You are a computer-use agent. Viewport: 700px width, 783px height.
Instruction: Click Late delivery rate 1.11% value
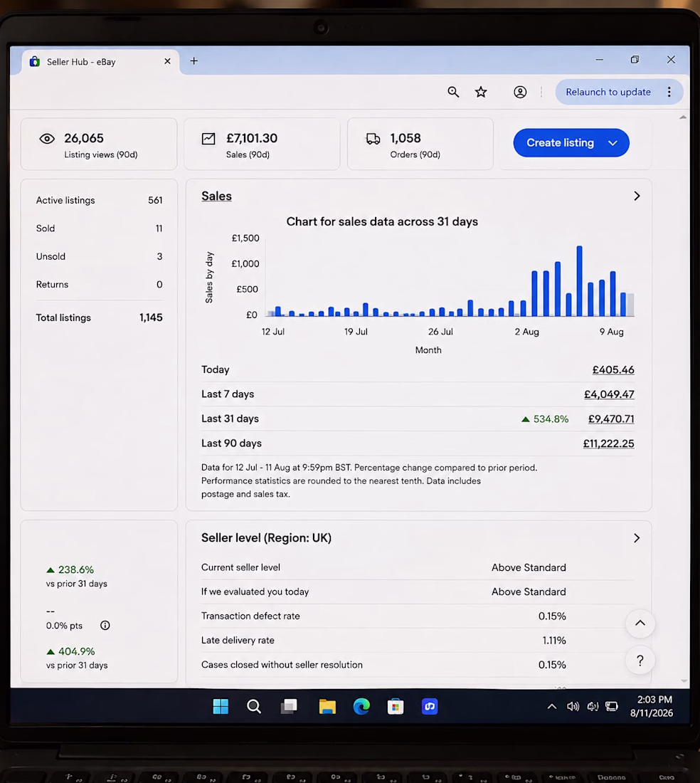pyautogui.click(x=554, y=640)
